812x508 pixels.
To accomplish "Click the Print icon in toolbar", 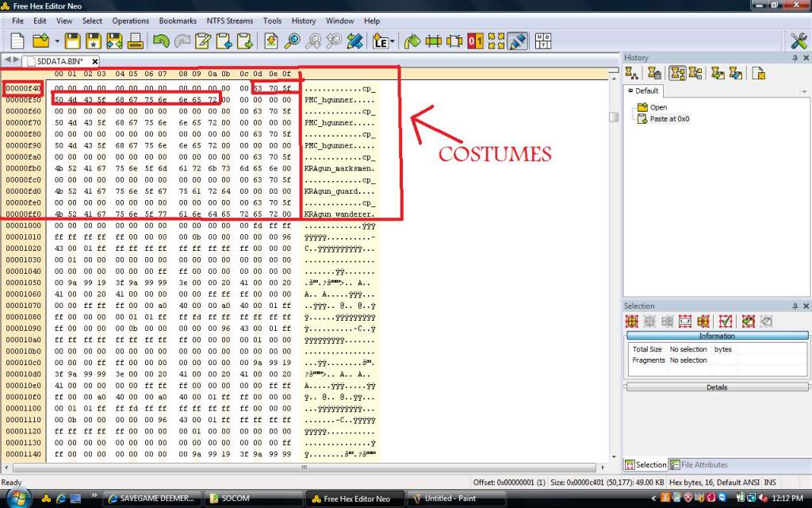I will tap(135, 41).
